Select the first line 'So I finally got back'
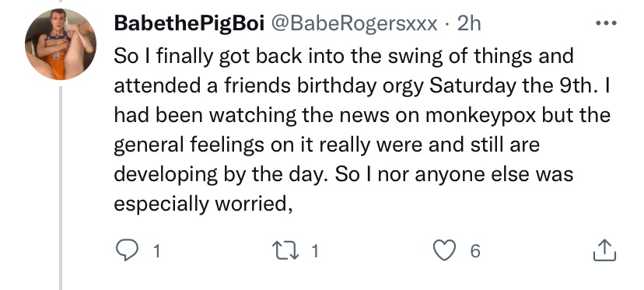 coord(343,57)
